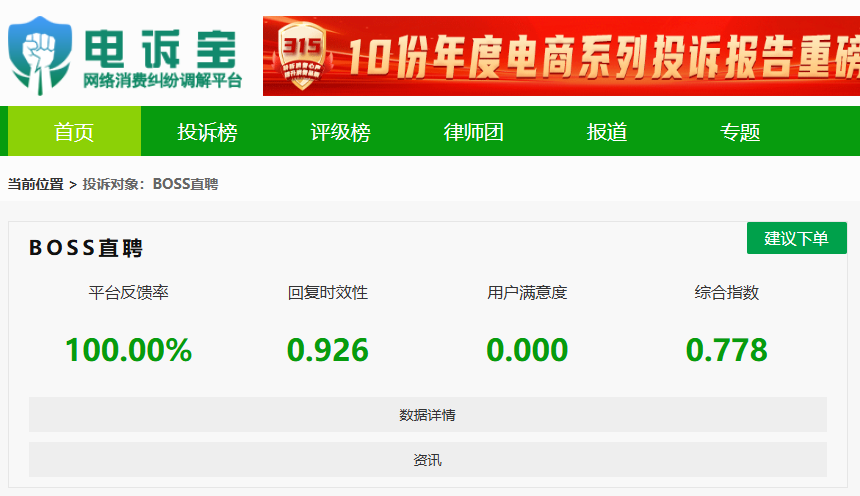Click the 电诉宝 site name text
The width and height of the screenshot is (860, 496).
[x=161, y=49]
